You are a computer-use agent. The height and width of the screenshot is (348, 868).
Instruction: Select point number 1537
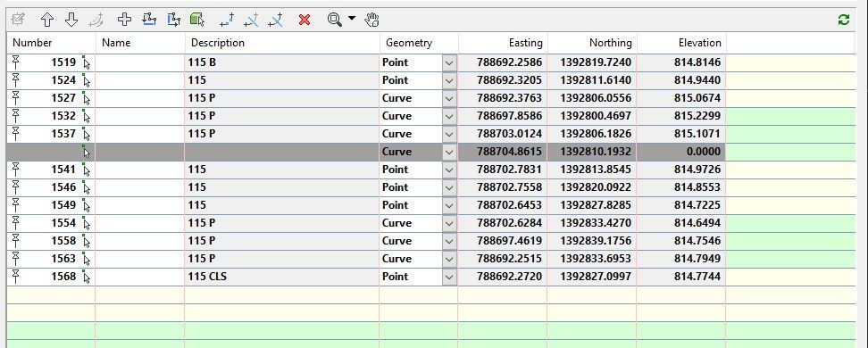pos(63,134)
